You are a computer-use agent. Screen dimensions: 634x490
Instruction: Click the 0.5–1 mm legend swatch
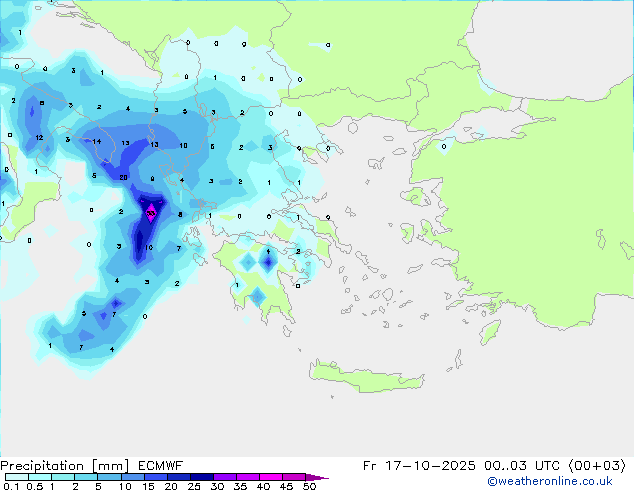coord(40,477)
